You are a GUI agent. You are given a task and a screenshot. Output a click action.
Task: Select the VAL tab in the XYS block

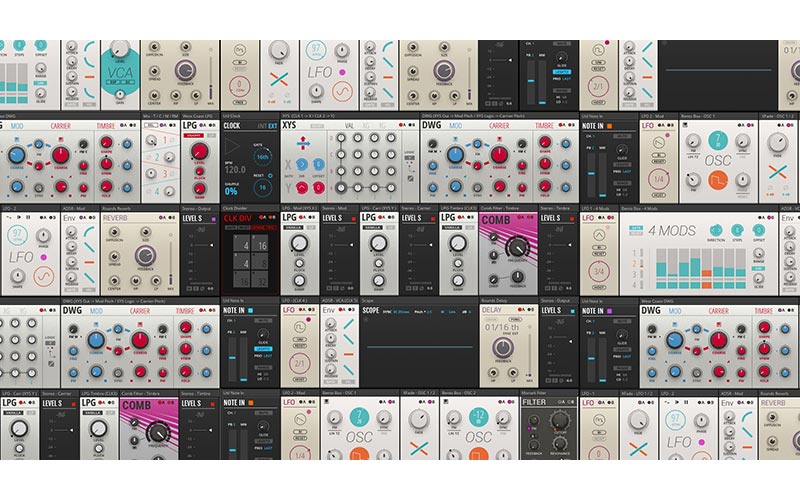pos(349,126)
